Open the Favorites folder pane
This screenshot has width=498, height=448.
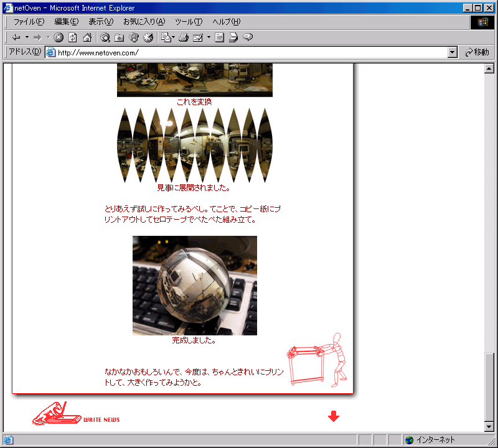119,37
